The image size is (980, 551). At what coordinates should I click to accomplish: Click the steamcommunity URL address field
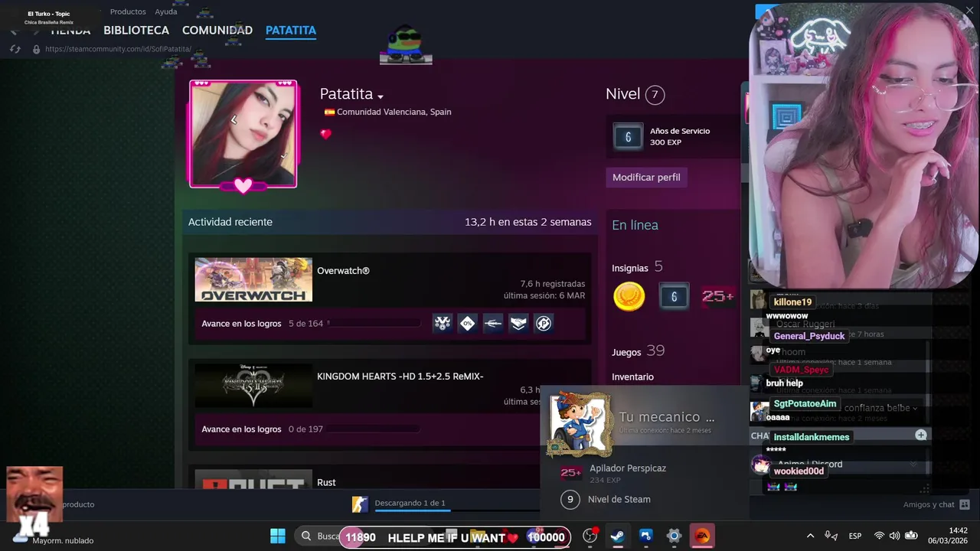118,49
